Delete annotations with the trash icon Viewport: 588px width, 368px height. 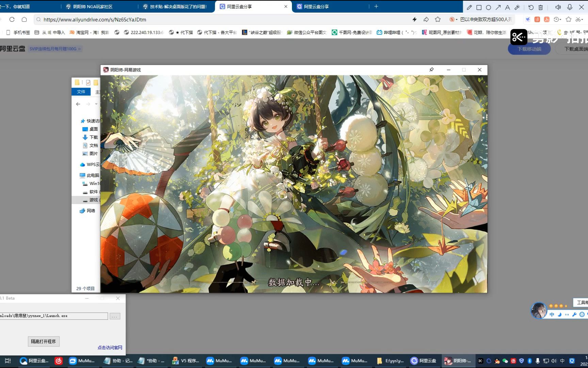pos(540,7)
